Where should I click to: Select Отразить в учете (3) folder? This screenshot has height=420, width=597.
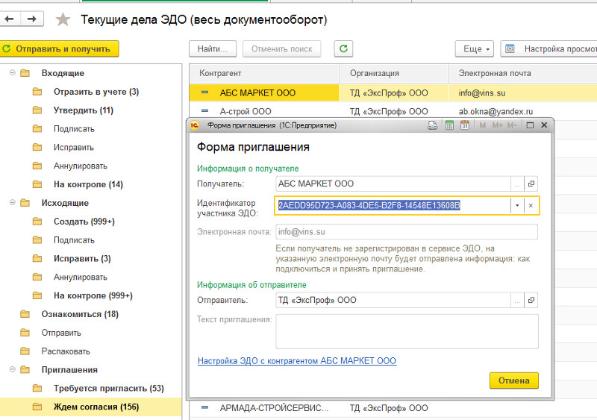pyautogui.click(x=96, y=92)
